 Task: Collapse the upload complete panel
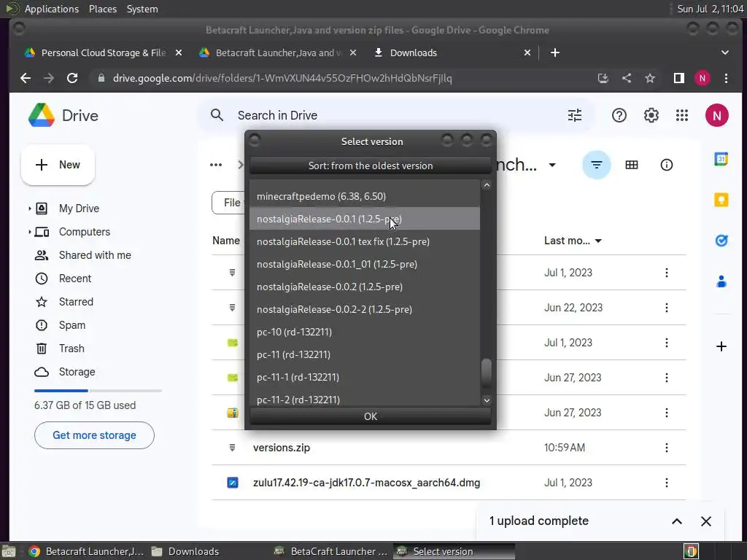pos(676,521)
